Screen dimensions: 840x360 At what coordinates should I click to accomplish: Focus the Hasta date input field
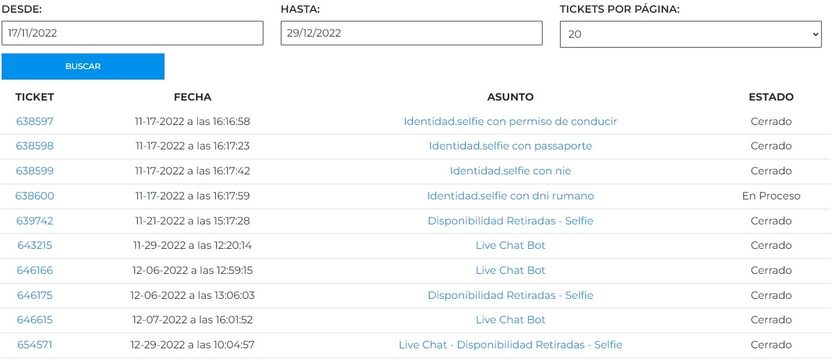[x=411, y=33]
